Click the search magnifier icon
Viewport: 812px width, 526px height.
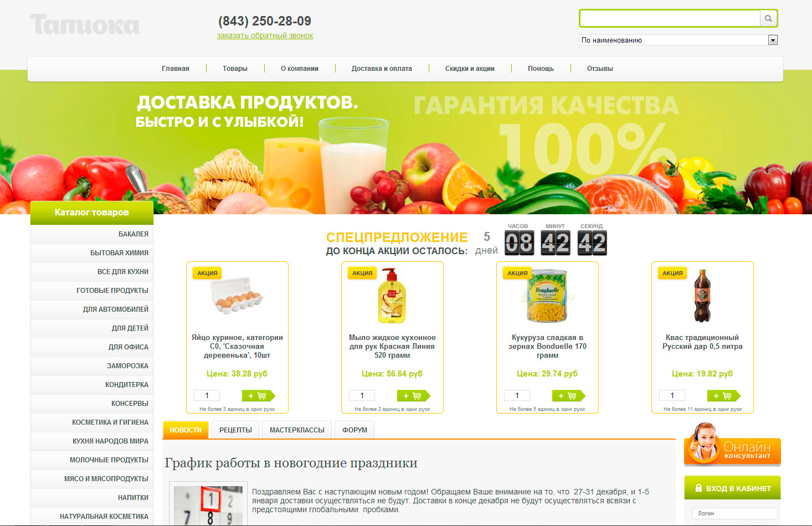[x=768, y=18]
